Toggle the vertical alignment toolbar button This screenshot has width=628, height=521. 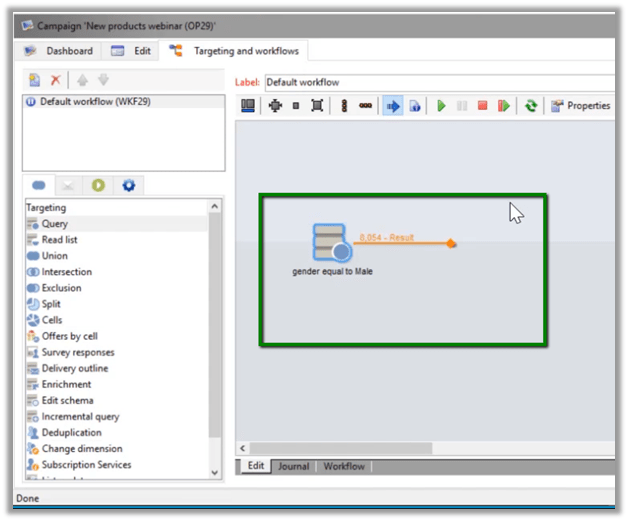click(x=344, y=106)
